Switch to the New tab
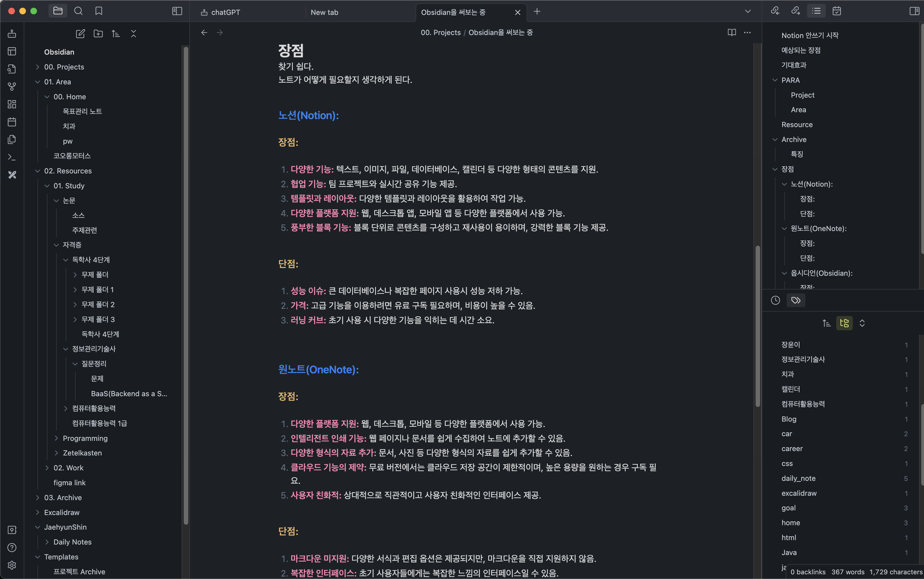 tap(324, 12)
